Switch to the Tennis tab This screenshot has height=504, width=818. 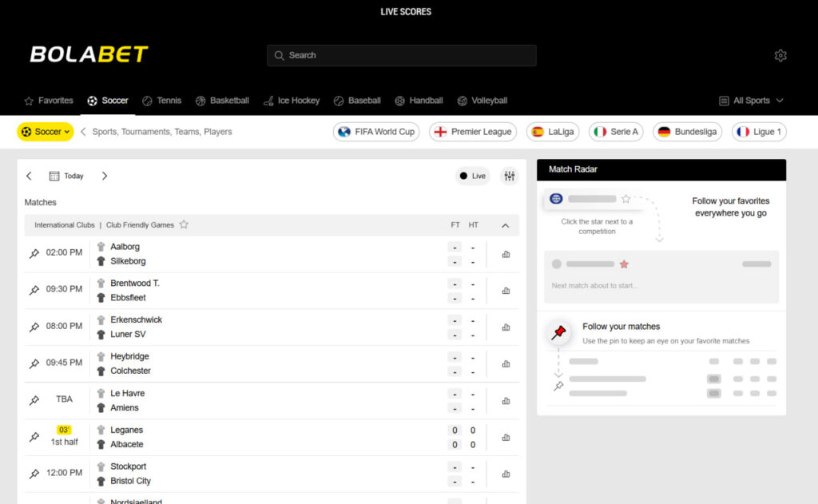161,101
